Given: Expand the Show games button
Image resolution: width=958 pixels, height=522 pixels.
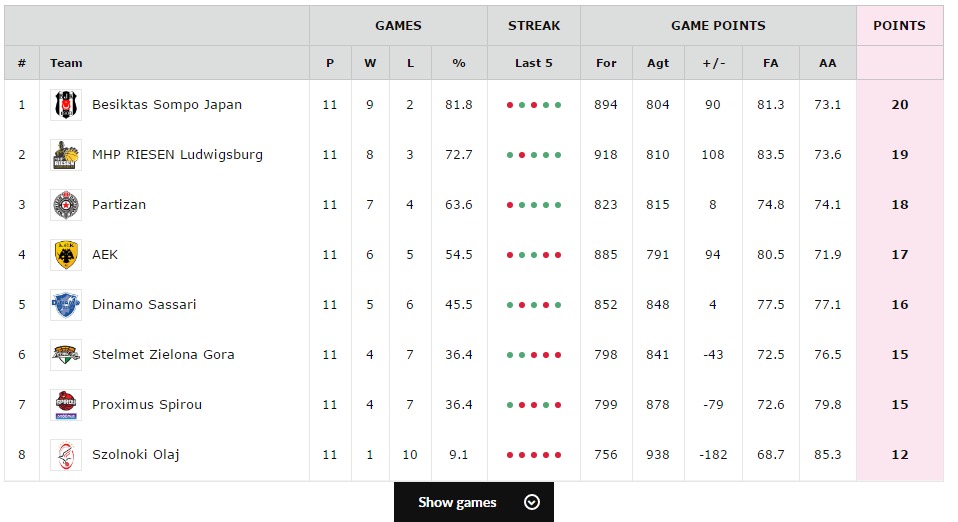Looking at the screenshot, I should click(x=457, y=502).
